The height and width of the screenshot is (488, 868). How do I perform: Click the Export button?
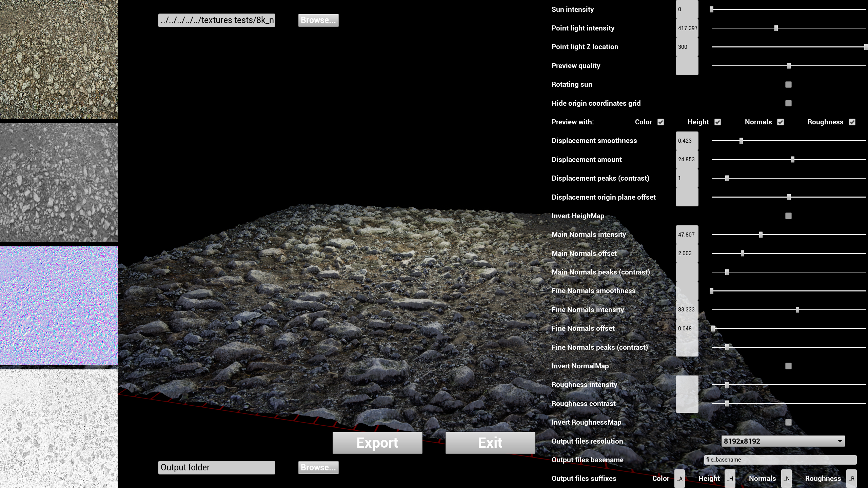click(377, 443)
